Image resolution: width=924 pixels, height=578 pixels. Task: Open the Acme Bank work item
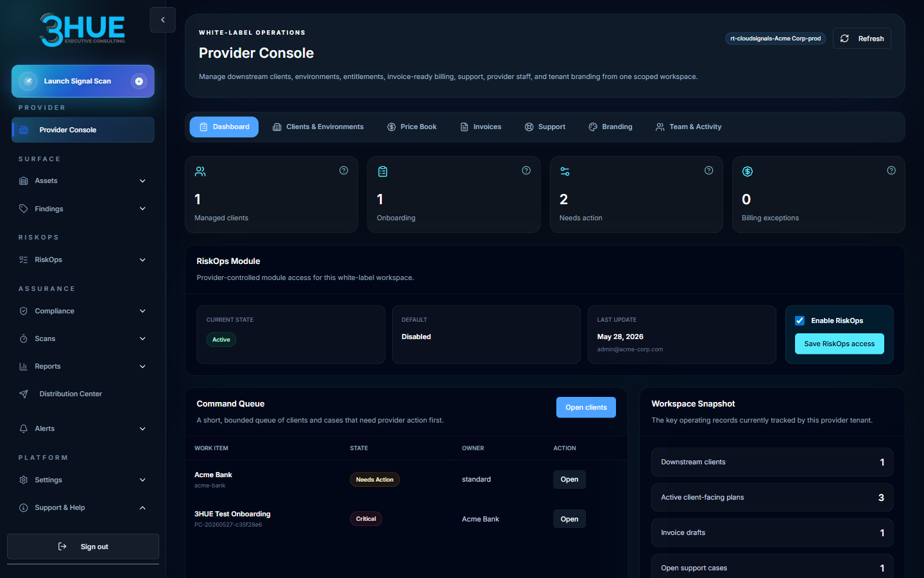coord(569,480)
